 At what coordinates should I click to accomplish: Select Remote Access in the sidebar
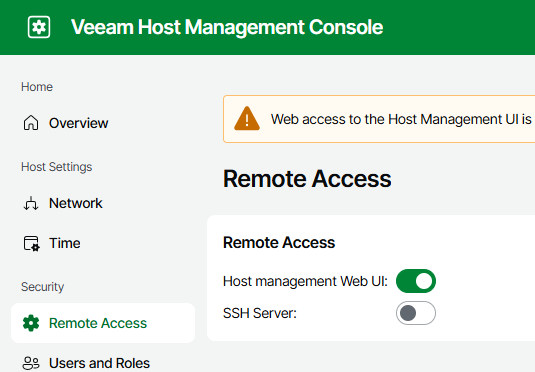tap(103, 323)
